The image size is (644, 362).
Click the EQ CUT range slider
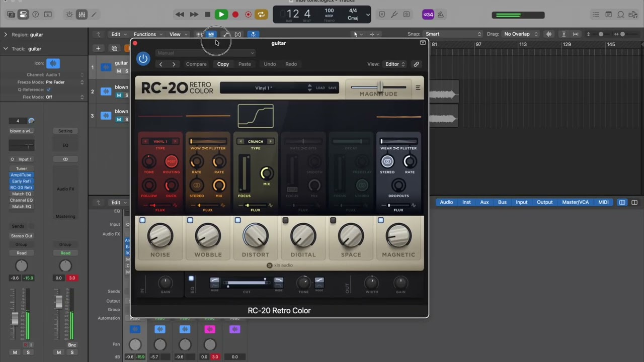(x=247, y=284)
